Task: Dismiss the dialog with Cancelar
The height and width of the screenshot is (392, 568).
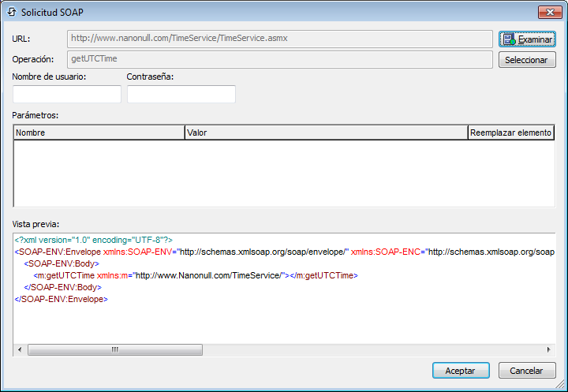Action: coord(526,371)
